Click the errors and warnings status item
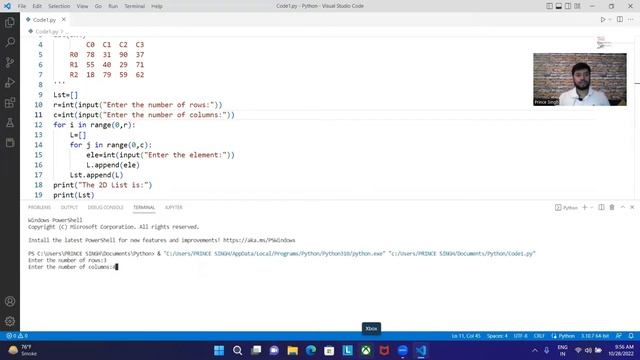This screenshot has width=640, height=360. tap(17, 336)
